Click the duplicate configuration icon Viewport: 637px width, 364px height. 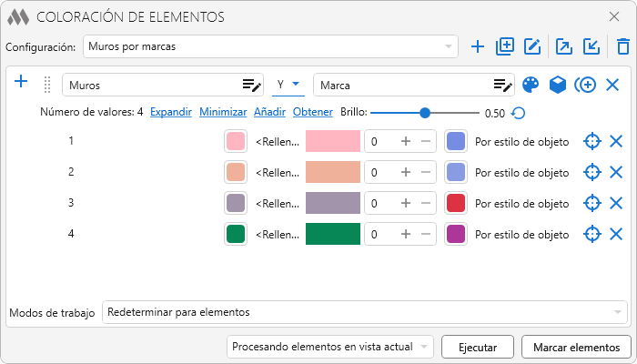click(505, 46)
